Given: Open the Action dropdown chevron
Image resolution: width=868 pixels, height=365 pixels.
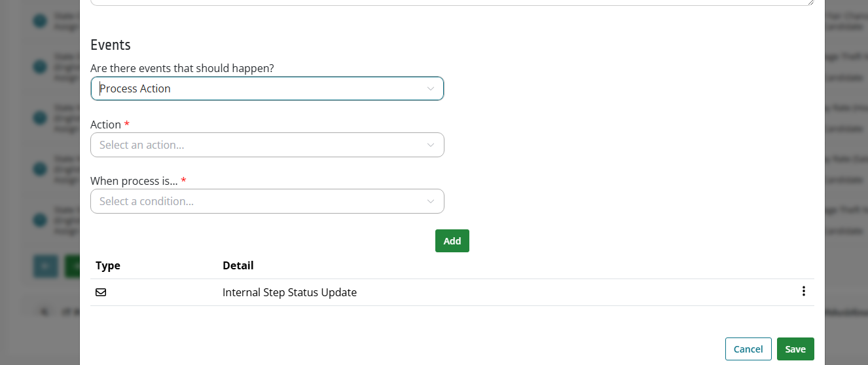Looking at the screenshot, I should (430, 145).
